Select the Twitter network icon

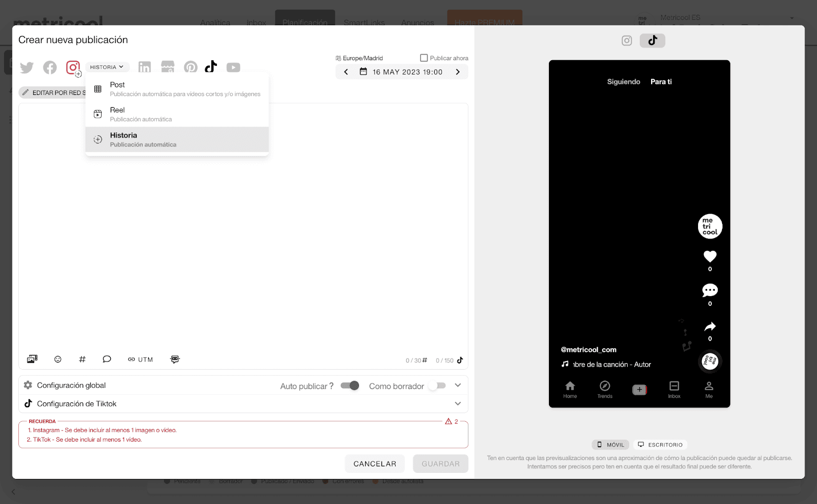[27, 67]
